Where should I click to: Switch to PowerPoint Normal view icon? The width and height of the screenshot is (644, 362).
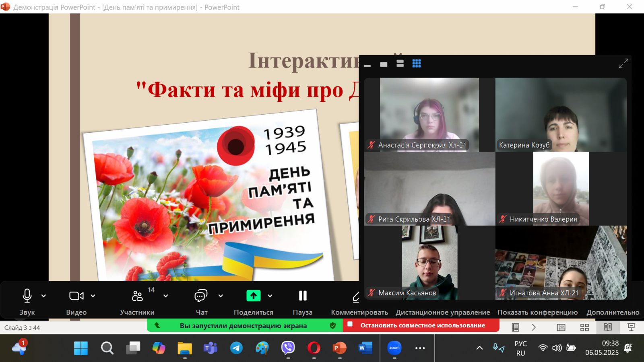[561, 327]
